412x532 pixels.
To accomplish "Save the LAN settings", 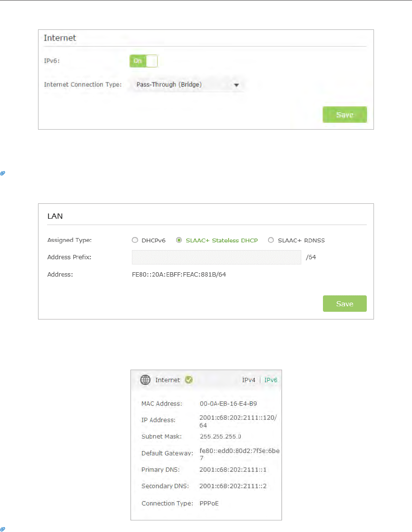I will click(345, 304).
